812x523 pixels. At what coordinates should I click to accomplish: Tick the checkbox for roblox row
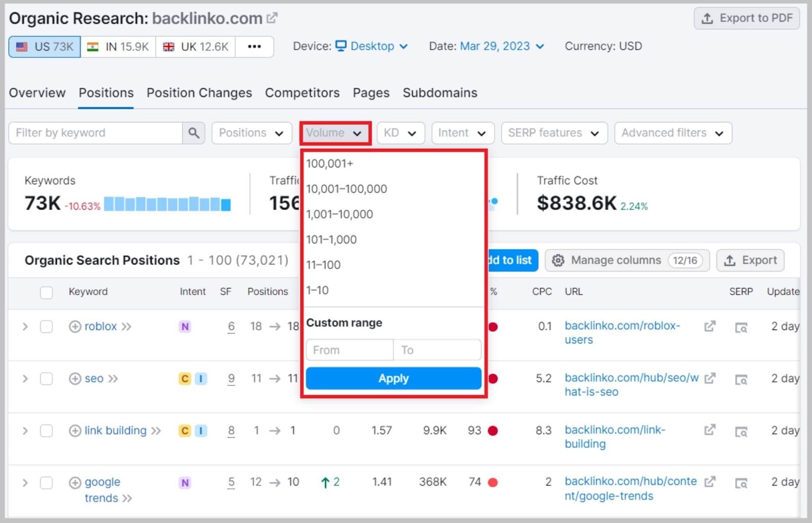click(46, 326)
